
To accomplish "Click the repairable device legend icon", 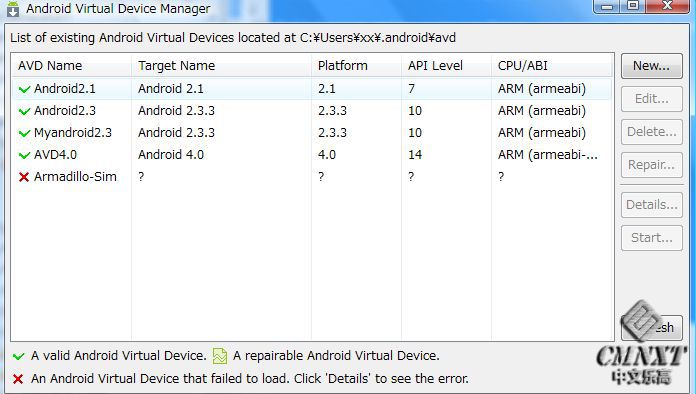I will coord(220,356).
